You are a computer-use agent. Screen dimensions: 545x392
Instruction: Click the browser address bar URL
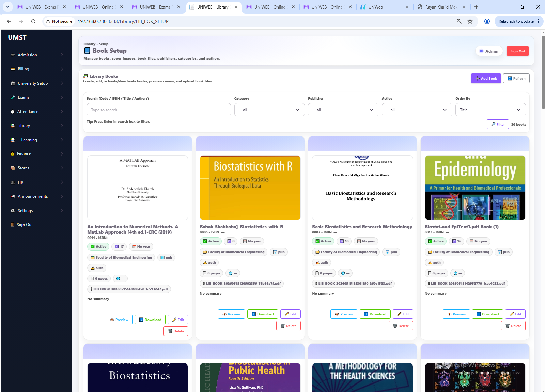[123, 21]
